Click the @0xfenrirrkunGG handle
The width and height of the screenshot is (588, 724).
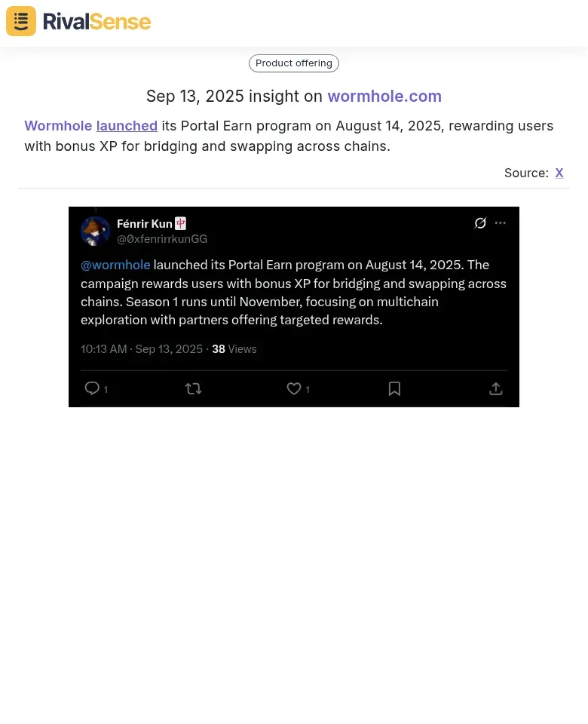[x=162, y=239]
